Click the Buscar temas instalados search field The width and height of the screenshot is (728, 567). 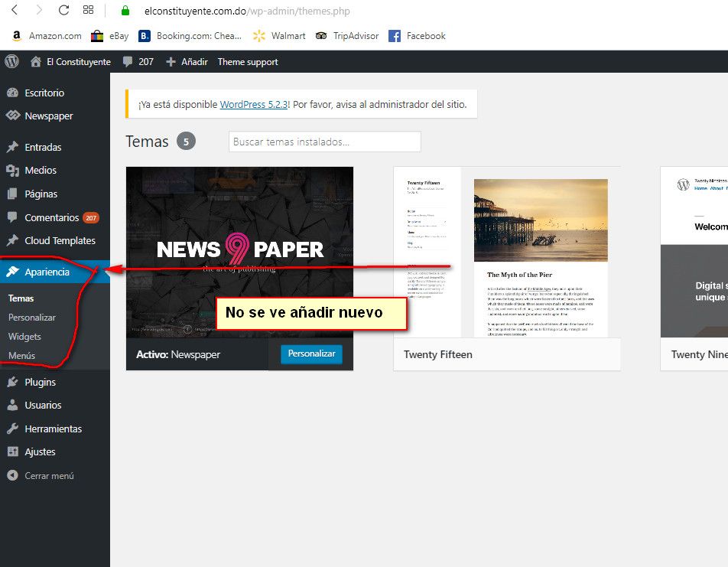[325, 142]
